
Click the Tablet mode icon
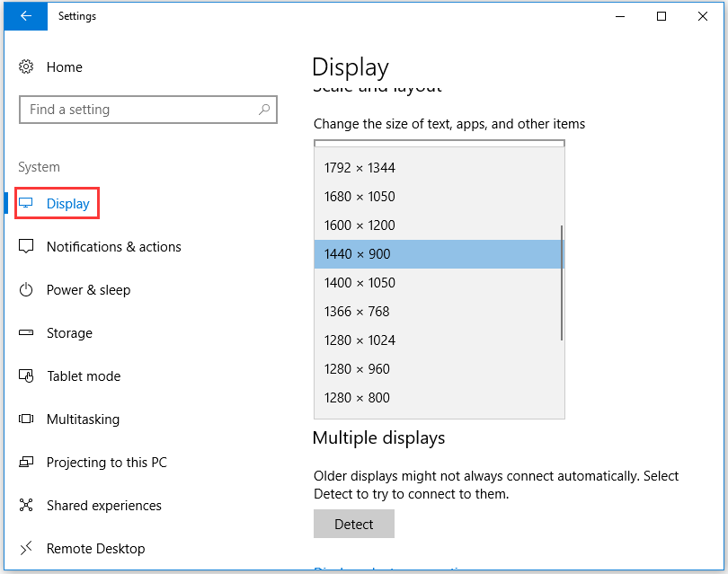click(x=26, y=375)
